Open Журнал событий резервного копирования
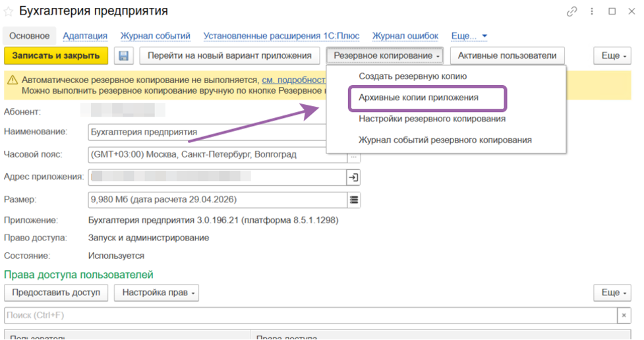This screenshot has height=340, width=644. click(445, 140)
